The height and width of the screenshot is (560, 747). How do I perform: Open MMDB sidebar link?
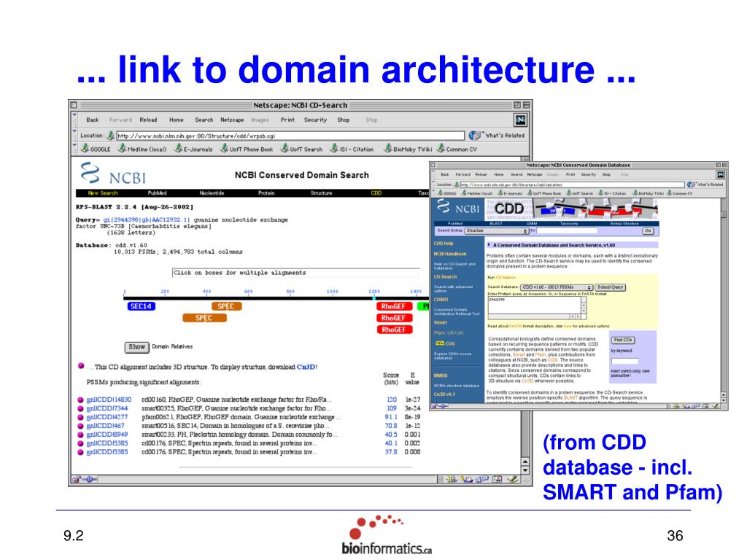point(440,376)
